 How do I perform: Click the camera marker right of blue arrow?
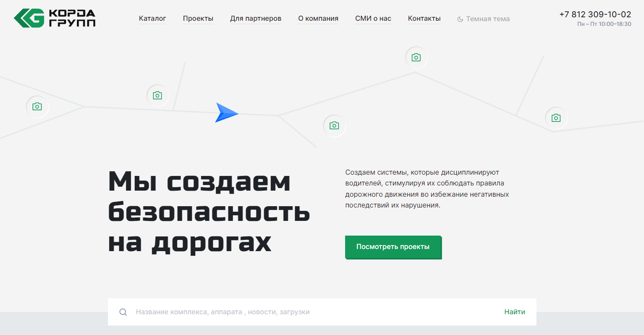(x=334, y=125)
